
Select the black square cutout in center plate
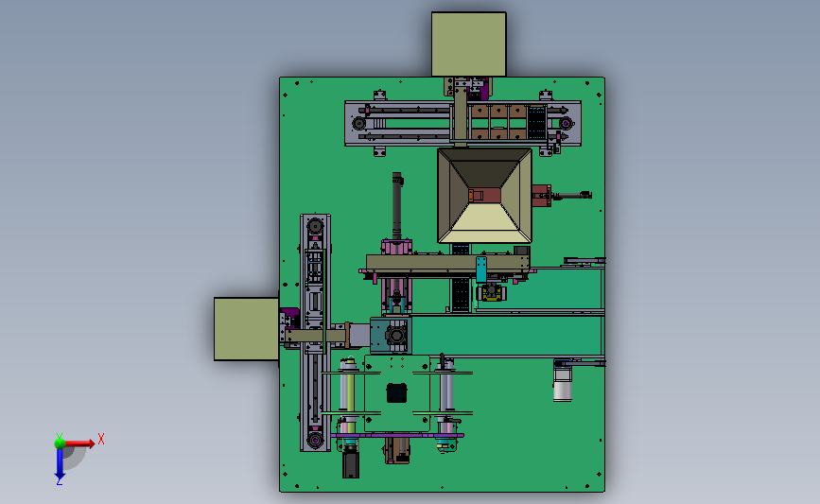click(x=396, y=392)
